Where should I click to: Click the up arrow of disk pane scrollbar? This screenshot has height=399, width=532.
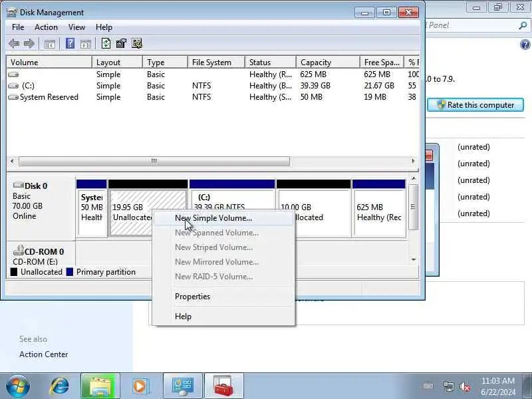tap(413, 178)
